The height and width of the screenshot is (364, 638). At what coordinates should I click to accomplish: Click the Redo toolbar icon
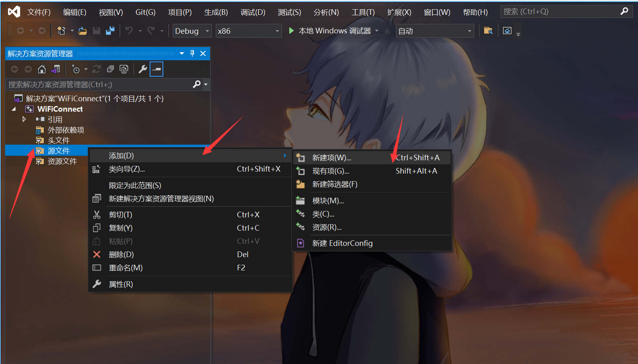click(151, 31)
